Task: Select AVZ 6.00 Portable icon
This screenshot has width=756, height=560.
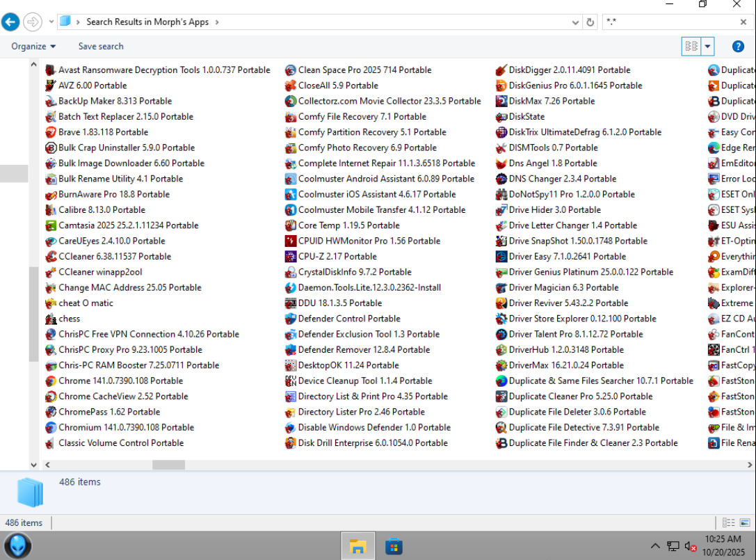Action: (51, 86)
